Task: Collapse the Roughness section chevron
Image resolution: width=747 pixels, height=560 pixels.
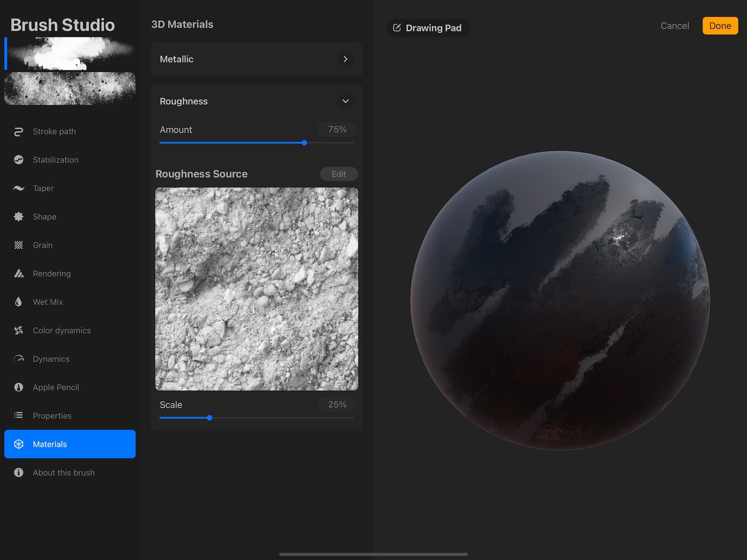Action: click(345, 101)
